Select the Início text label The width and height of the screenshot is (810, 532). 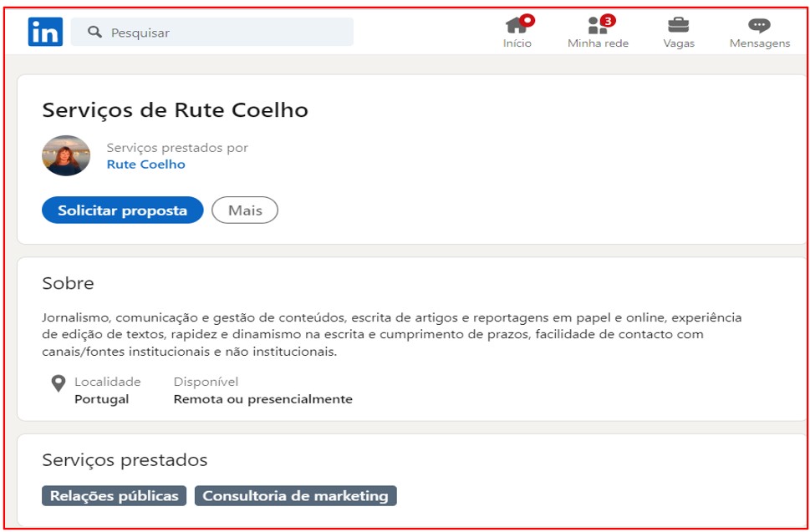click(517, 43)
